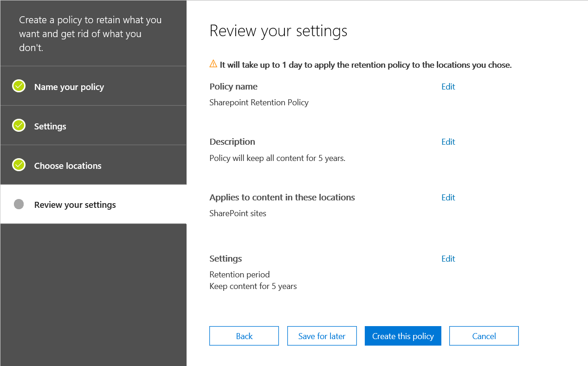The height and width of the screenshot is (366, 588).
Task: Open the Name your policy step
Action: tap(69, 86)
